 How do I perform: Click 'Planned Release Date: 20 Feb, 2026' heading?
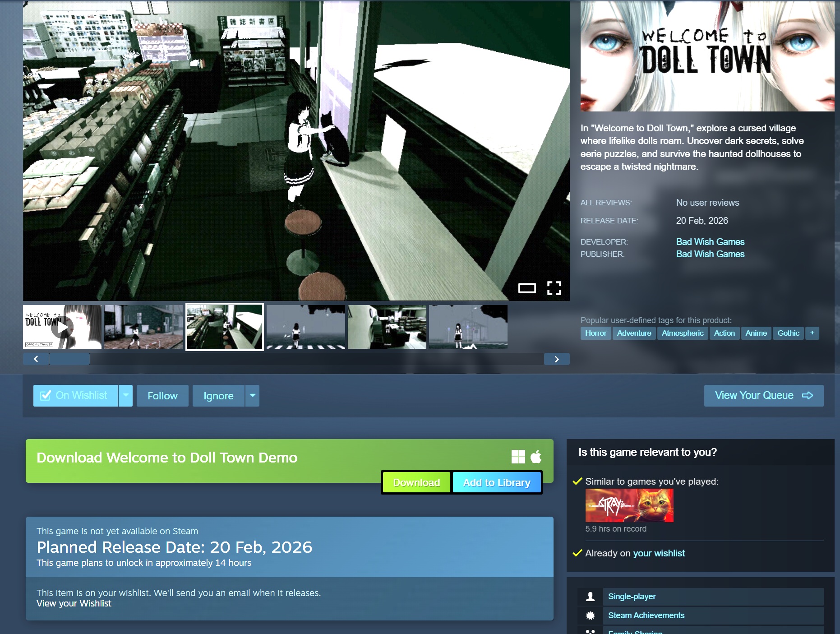coord(174,547)
